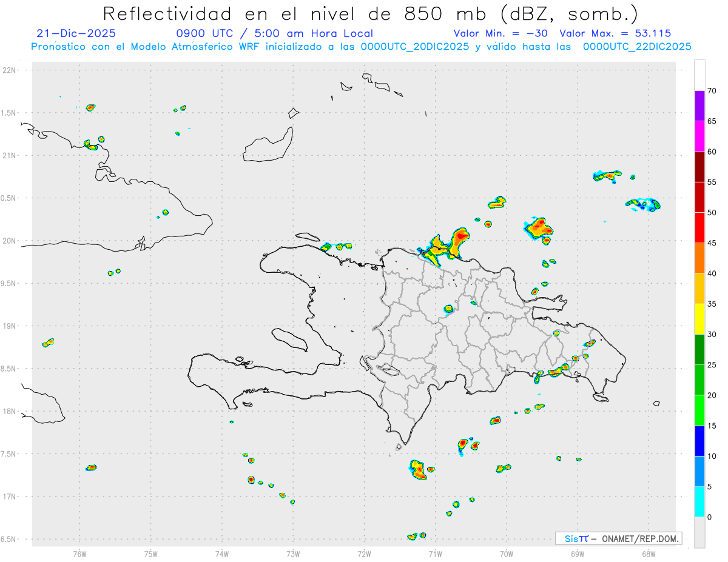728x562 pixels.
Task: Click the gold 35–40 dBZ colorbar segment
Action: tap(699, 289)
